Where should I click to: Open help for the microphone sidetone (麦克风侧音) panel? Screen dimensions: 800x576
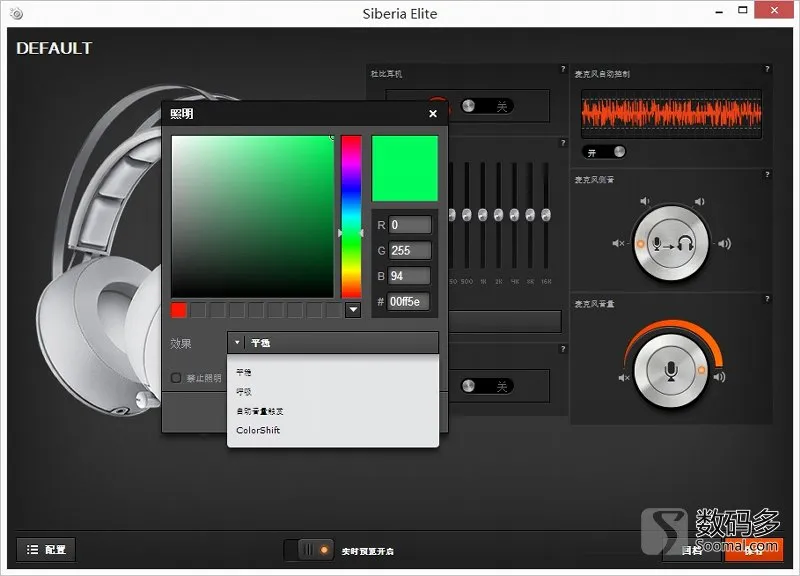click(767, 174)
